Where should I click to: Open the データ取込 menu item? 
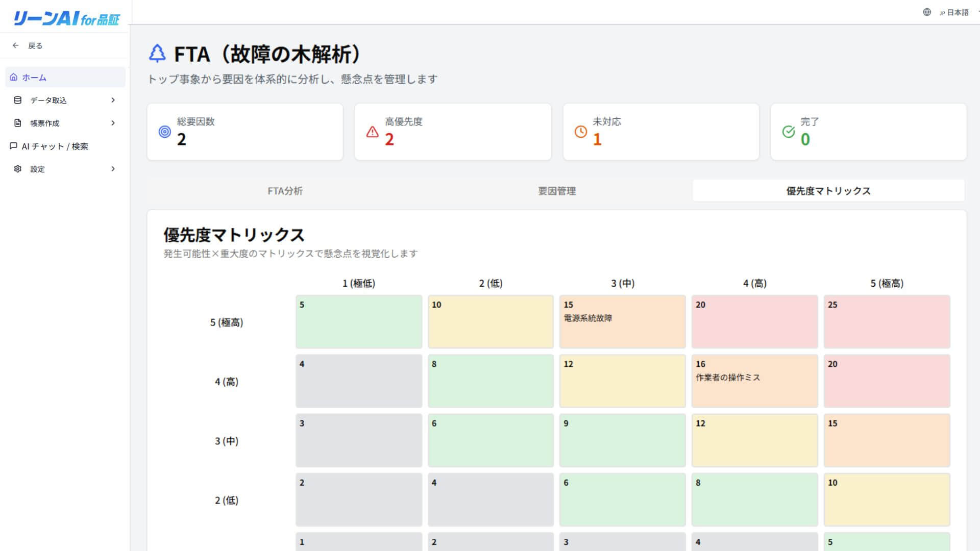65,100
